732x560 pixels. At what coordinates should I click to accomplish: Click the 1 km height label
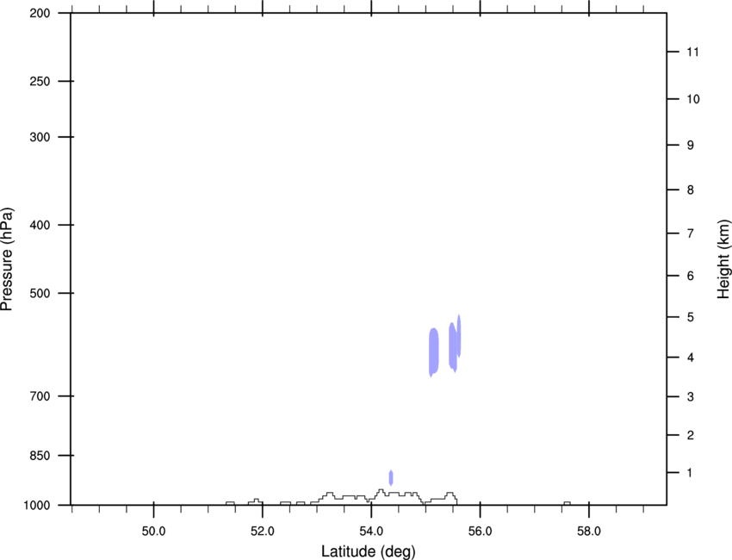(x=690, y=473)
